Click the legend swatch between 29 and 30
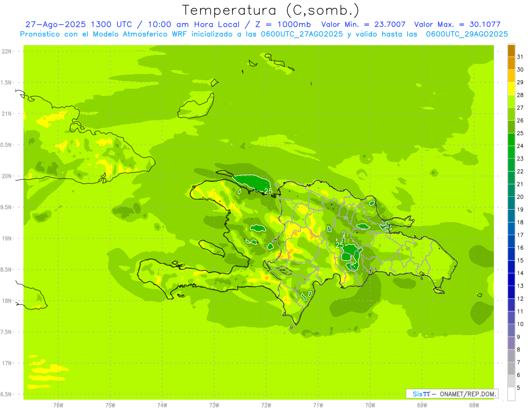Screen dimensions: 532x411 tap(511, 76)
